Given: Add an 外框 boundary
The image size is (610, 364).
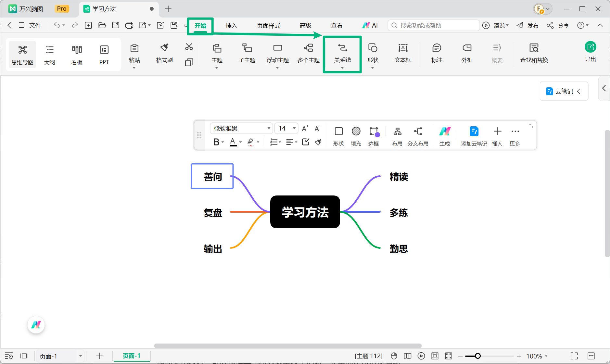Looking at the screenshot, I should [x=467, y=54].
